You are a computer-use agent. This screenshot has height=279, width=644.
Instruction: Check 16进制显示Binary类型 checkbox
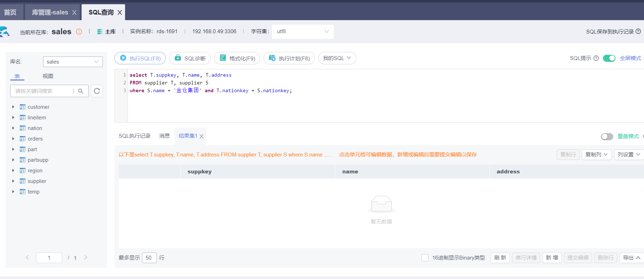(425, 258)
